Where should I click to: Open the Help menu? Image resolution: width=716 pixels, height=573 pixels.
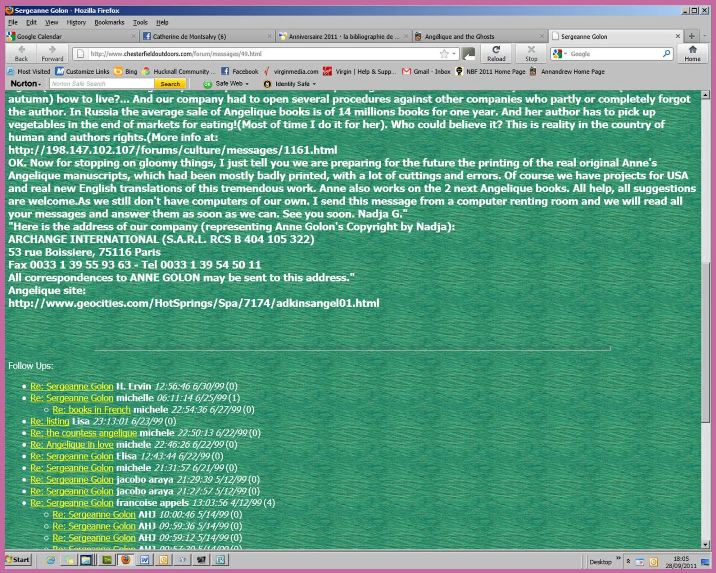pyautogui.click(x=162, y=22)
